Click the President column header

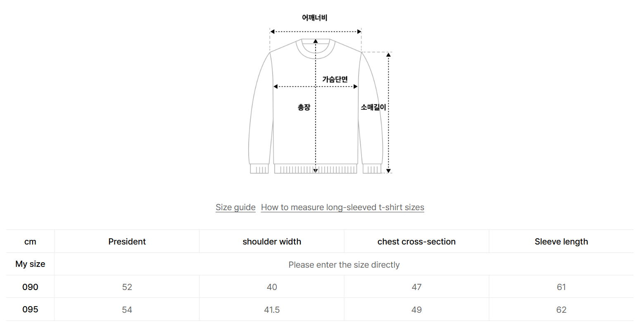[127, 242]
